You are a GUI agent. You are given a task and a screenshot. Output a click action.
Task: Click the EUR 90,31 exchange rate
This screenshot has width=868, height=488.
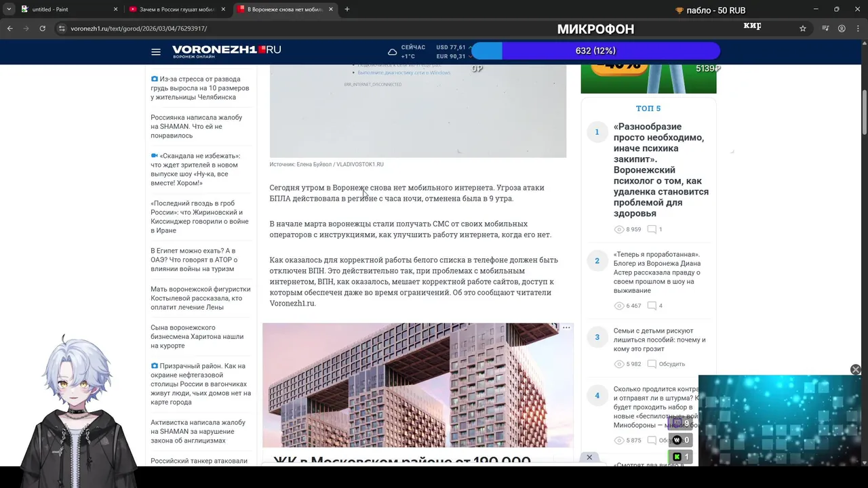pos(451,56)
